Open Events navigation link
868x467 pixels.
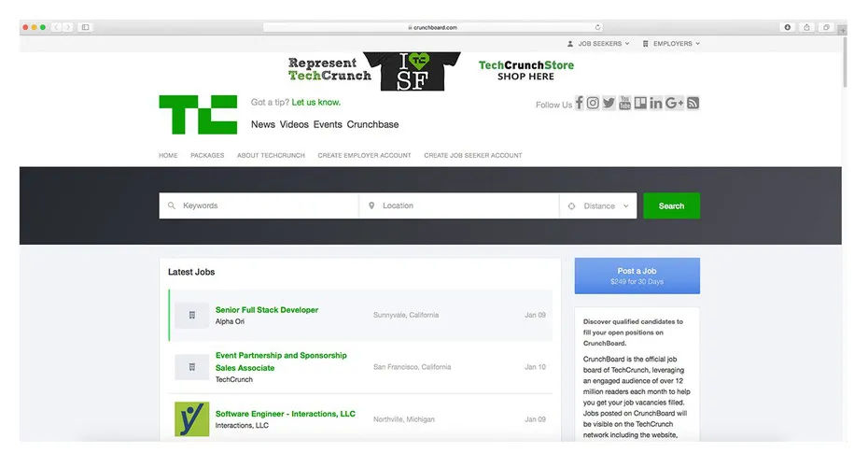328,124
